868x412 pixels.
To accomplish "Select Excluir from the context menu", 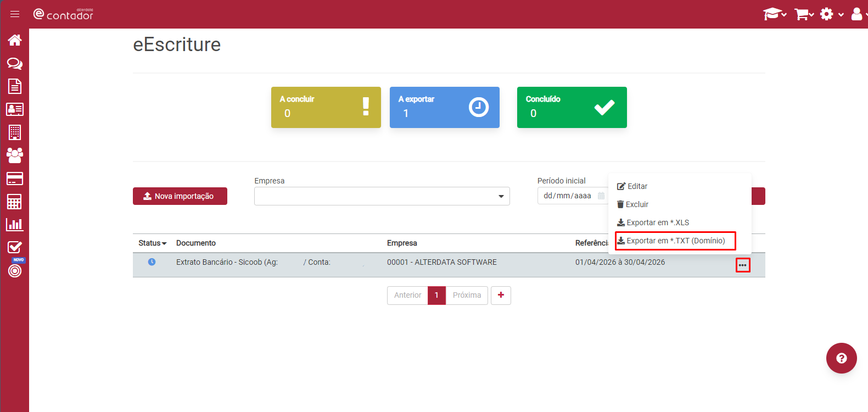I will click(x=632, y=204).
